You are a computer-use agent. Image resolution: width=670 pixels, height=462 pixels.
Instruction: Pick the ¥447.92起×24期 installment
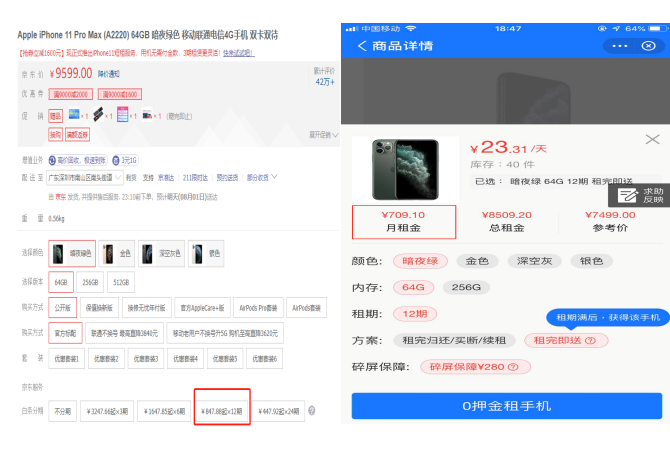pos(279,411)
